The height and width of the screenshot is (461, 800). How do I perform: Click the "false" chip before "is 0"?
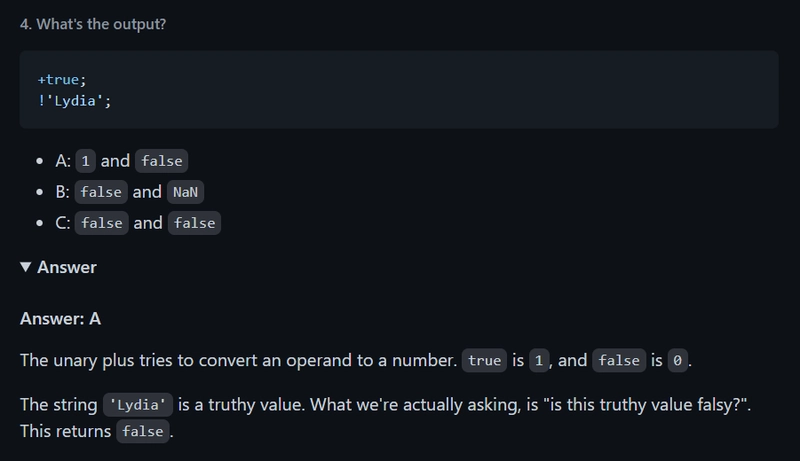coord(619,361)
